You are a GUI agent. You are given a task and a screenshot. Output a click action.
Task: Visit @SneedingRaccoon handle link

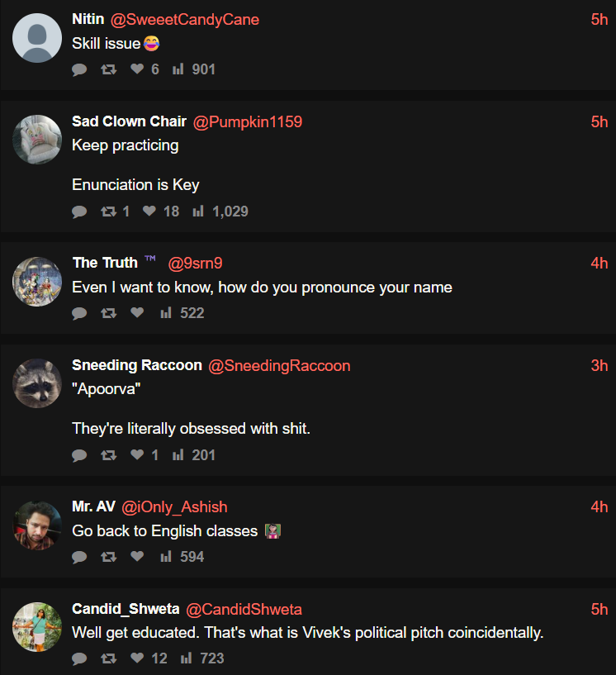click(x=279, y=365)
